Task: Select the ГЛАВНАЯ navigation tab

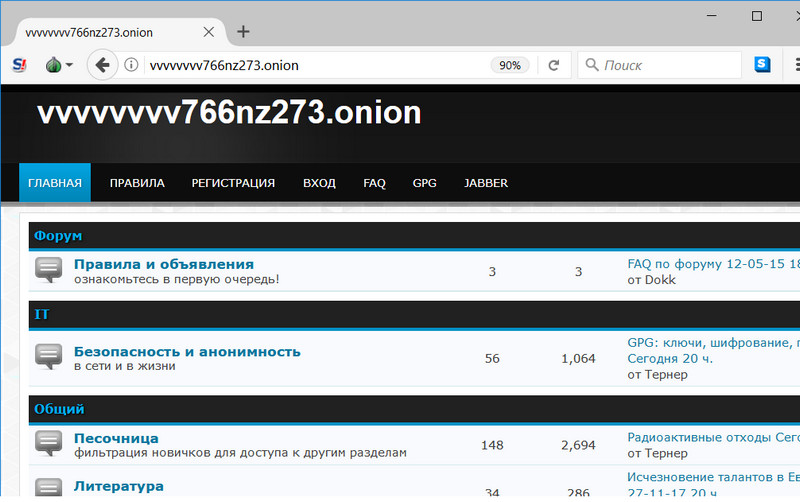Action: [x=55, y=183]
